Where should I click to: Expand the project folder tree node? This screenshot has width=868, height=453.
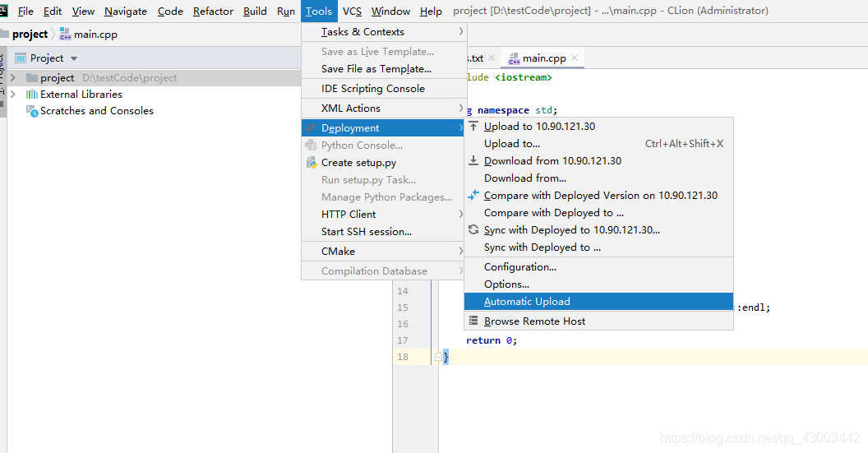pos(13,78)
